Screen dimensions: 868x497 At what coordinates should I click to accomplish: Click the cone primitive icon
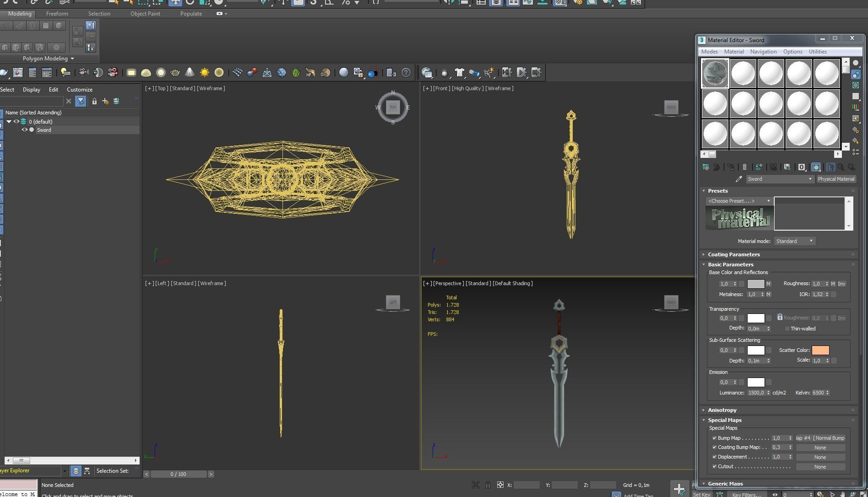click(x=190, y=72)
